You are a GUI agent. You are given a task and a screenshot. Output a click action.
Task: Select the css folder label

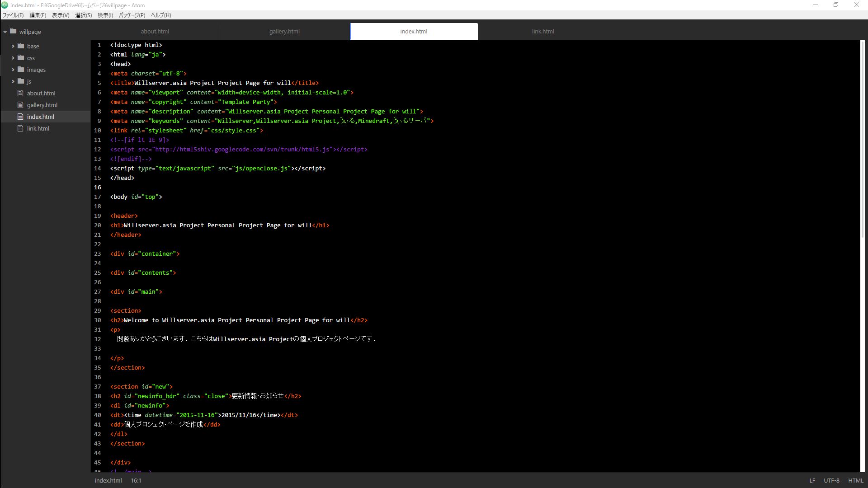point(31,58)
